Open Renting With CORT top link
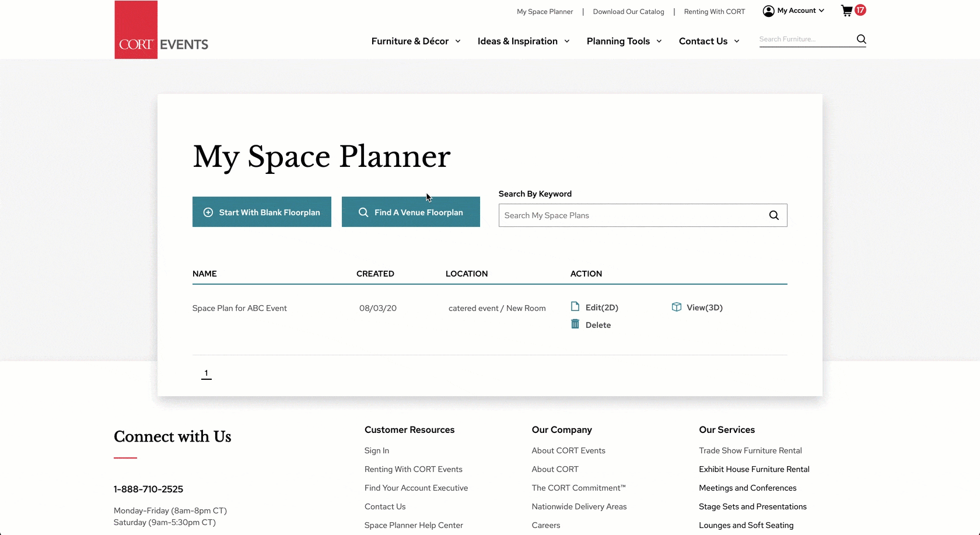980x535 pixels. [715, 12]
